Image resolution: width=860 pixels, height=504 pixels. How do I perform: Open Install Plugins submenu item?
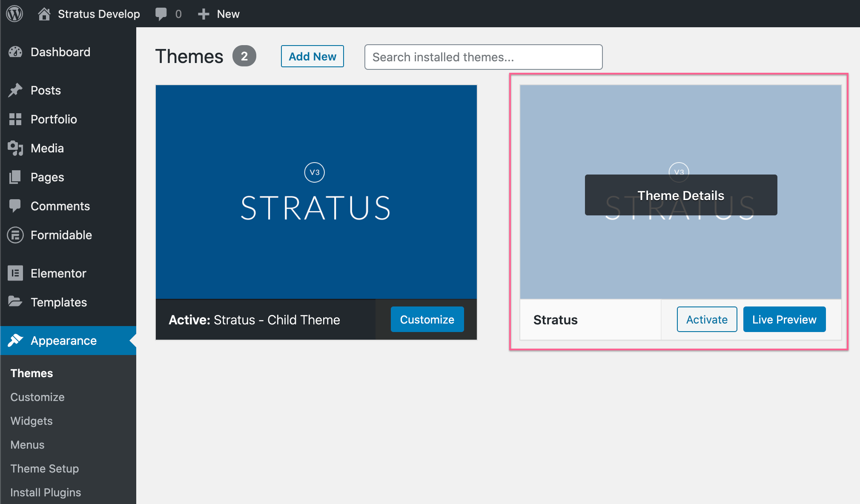[46, 493]
